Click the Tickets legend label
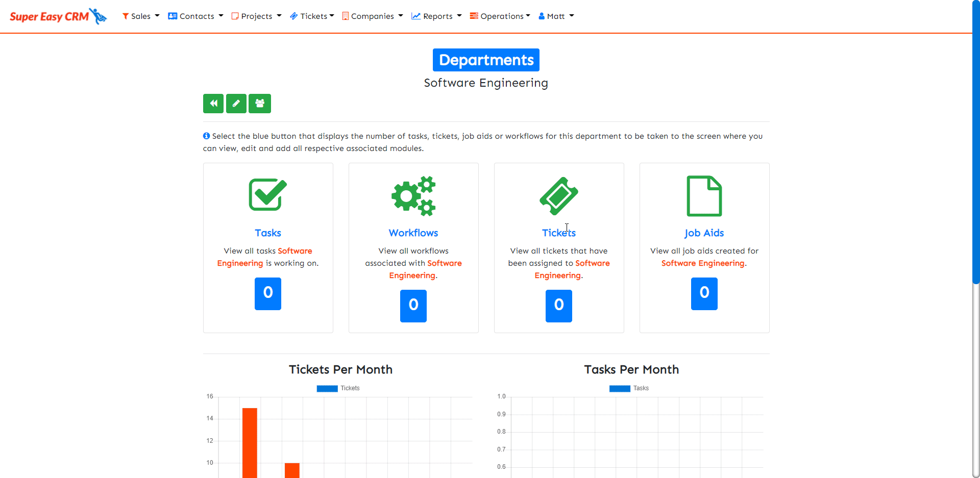Viewport: 980px width, 478px height. pyautogui.click(x=350, y=388)
